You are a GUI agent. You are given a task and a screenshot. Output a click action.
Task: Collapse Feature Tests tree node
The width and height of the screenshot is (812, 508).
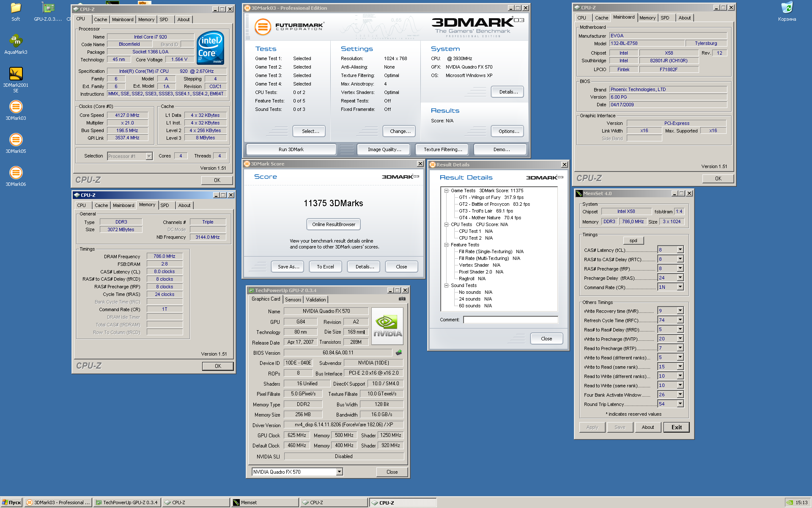(446, 245)
